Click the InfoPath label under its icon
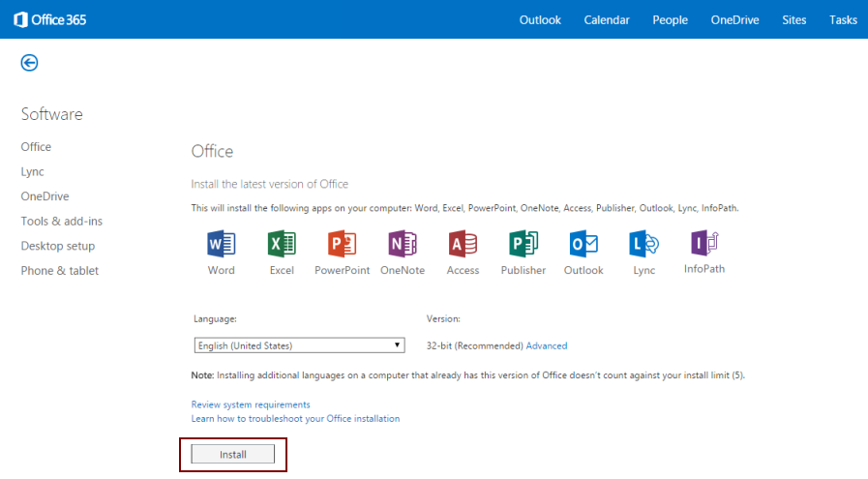 click(x=704, y=269)
